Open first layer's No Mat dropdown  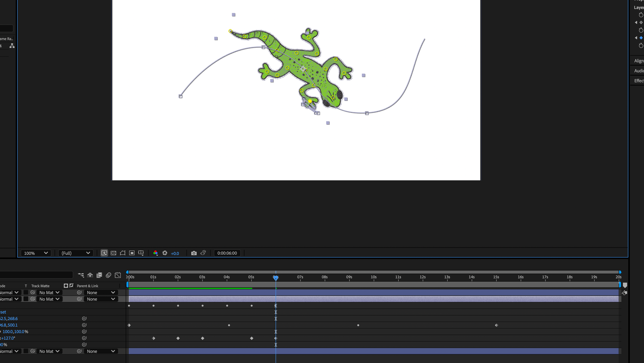49,292
